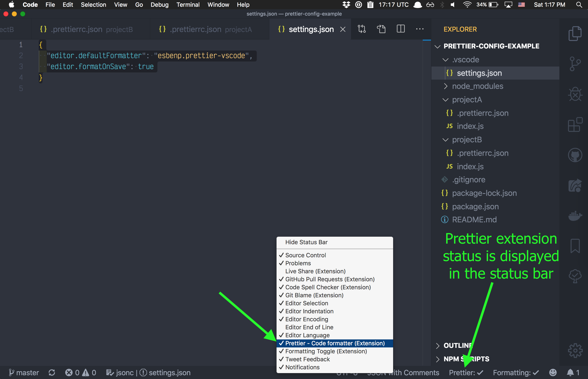Screen dimensions: 588x379
Task: Toggle Editor Language visibility checkbox
Action: [x=307, y=335]
